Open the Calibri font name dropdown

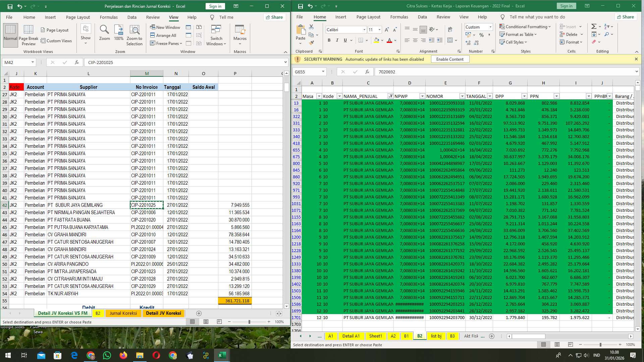coord(365,29)
